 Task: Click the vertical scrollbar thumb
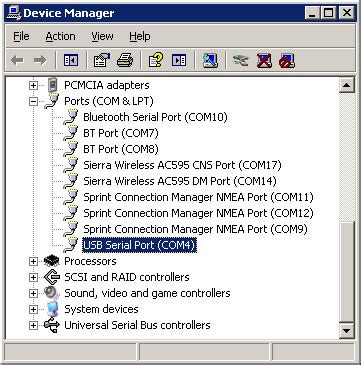(x=347, y=272)
